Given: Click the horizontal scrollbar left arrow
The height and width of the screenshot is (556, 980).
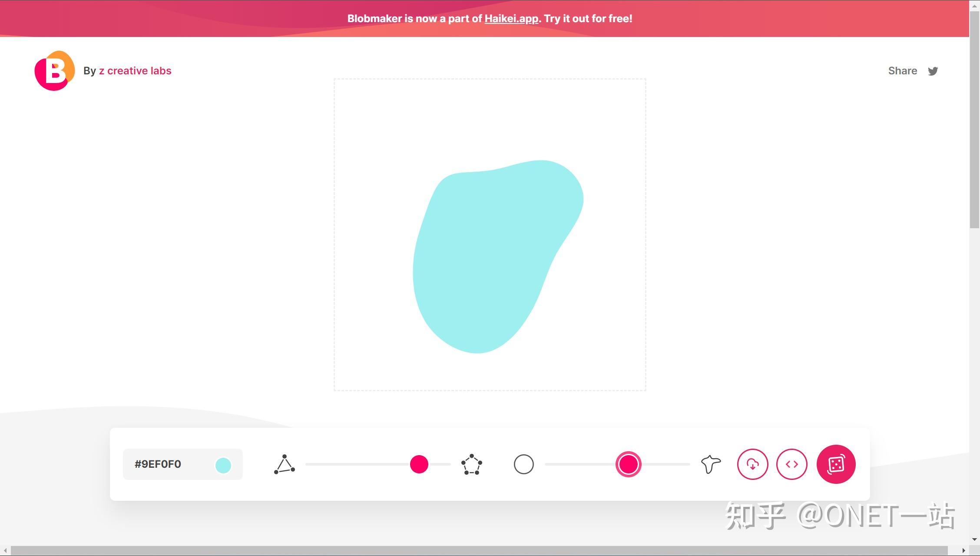Looking at the screenshot, I should 4,549.
